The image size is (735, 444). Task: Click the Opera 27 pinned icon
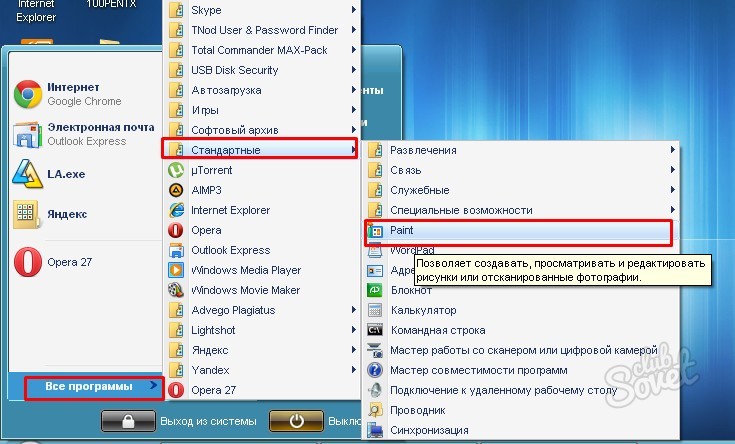[26, 262]
